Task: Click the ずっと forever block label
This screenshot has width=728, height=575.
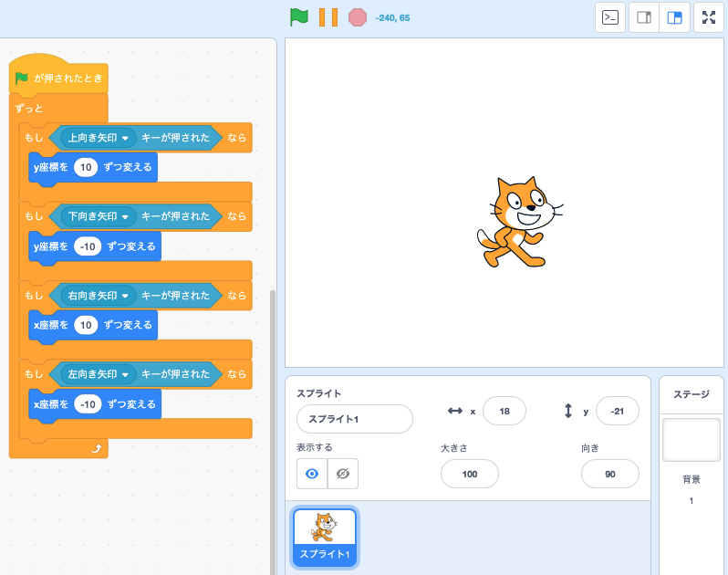Action: point(29,109)
